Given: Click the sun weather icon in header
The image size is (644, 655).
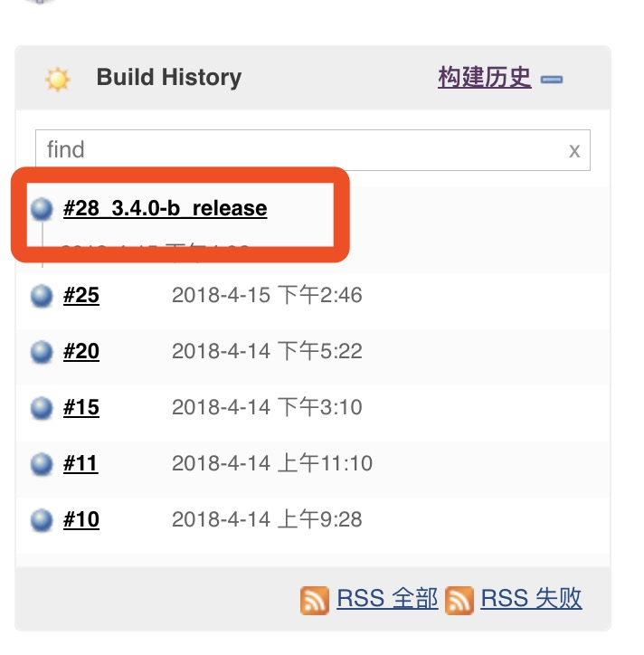Looking at the screenshot, I should (x=57, y=79).
